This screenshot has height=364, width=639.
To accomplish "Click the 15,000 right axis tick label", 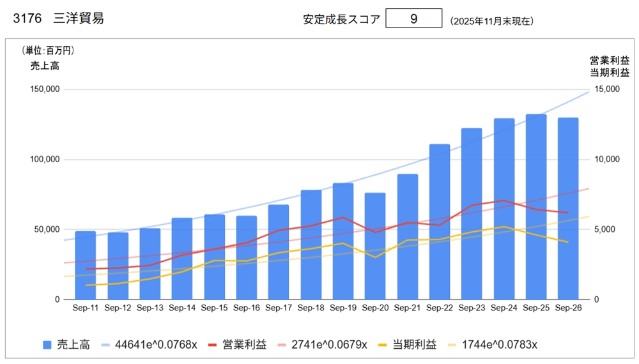I will coord(606,89).
